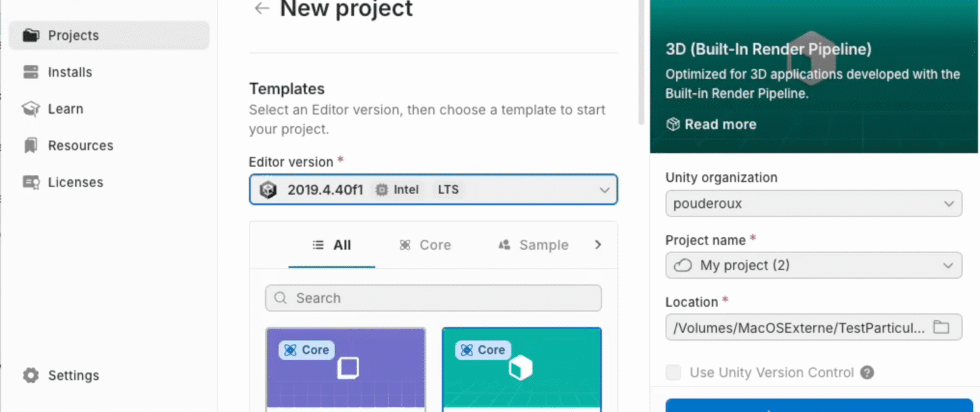The image size is (980, 412).
Task: Click the Learn graduation cap icon
Action: [x=31, y=109]
